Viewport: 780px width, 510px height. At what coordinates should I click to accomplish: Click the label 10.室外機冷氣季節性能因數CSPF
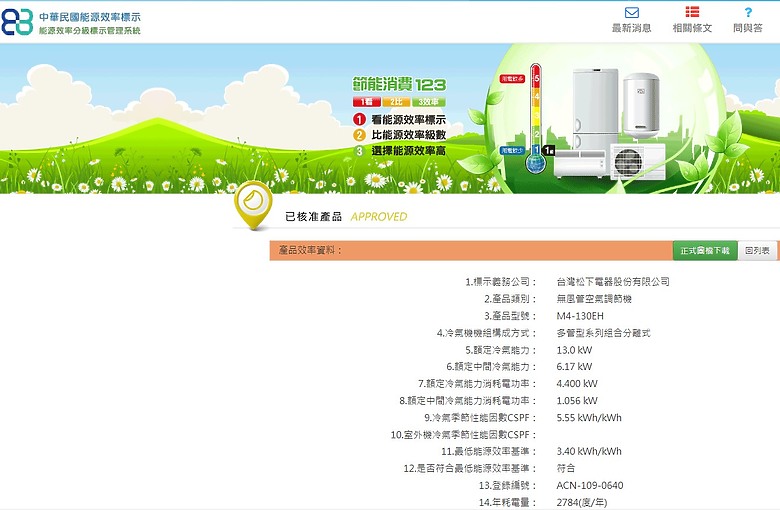[x=464, y=434]
